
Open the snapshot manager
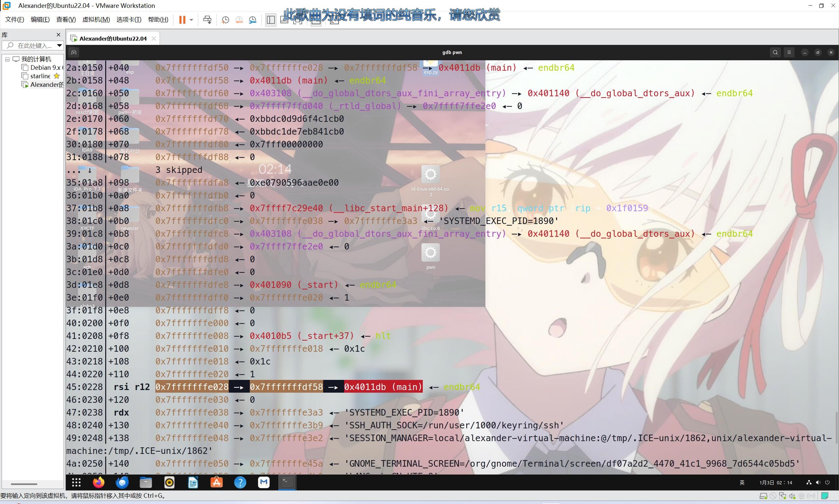(253, 20)
